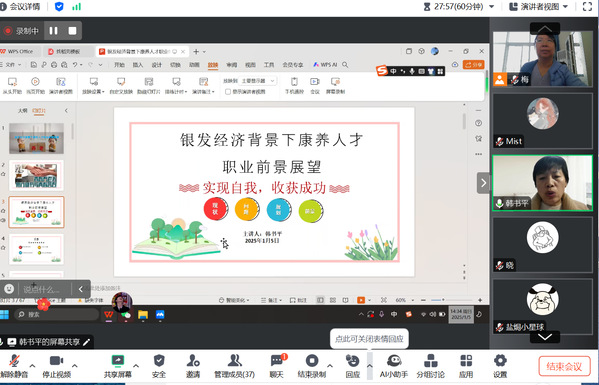
Task: Collapse the participant video sidebar arrow
Action: click(x=483, y=183)
